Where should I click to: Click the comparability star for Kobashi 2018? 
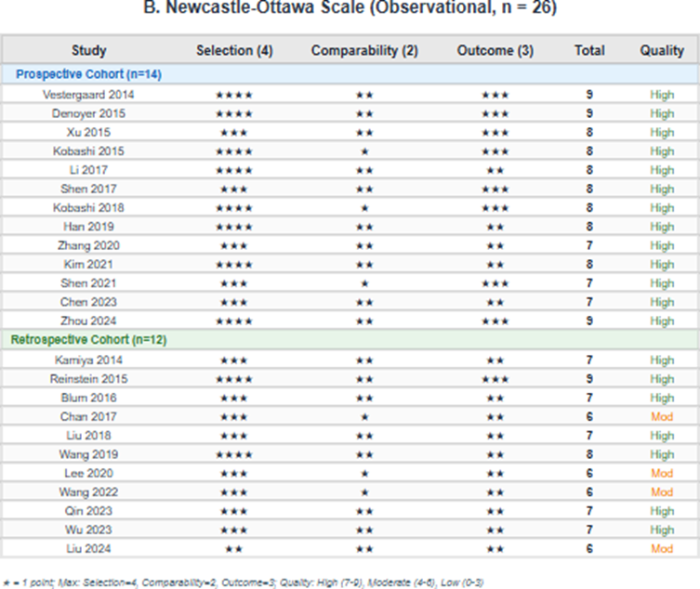(364, 208)
